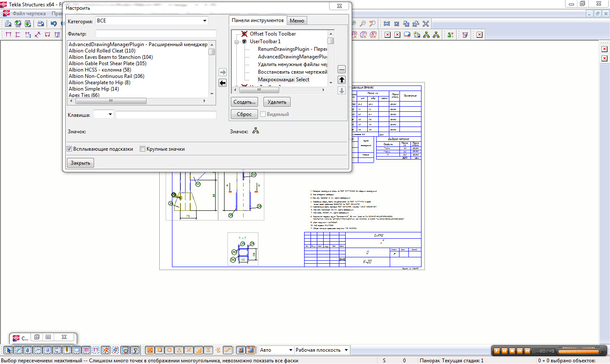The width and height of the screenshot is (610, 364).
Task: Toggle visibility eye of UserToolbar1
Action: coord(244,41)
